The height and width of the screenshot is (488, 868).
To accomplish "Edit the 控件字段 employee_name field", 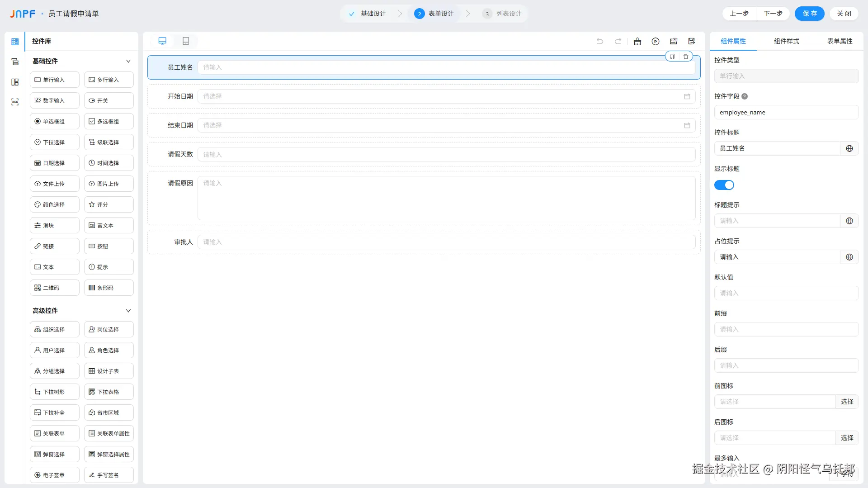I will click(x=787, y=112).
